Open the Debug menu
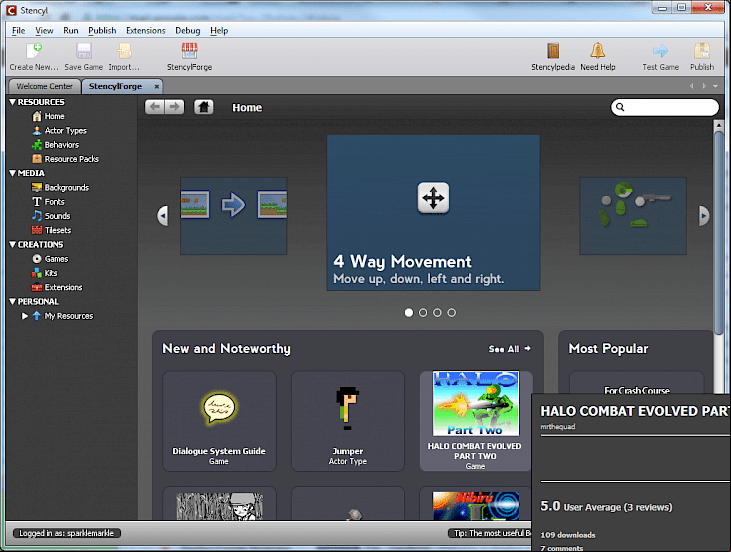 tap(187, 31)
